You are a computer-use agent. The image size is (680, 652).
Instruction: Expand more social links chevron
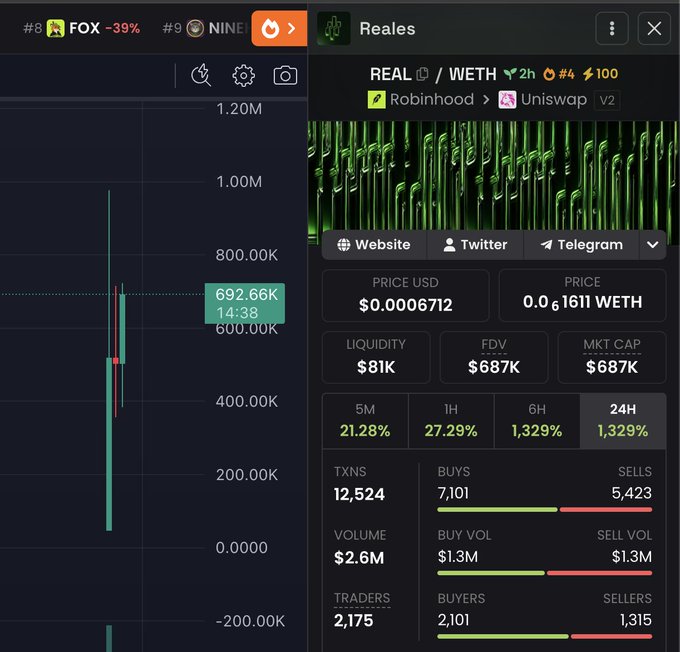[x=652, y=245]
